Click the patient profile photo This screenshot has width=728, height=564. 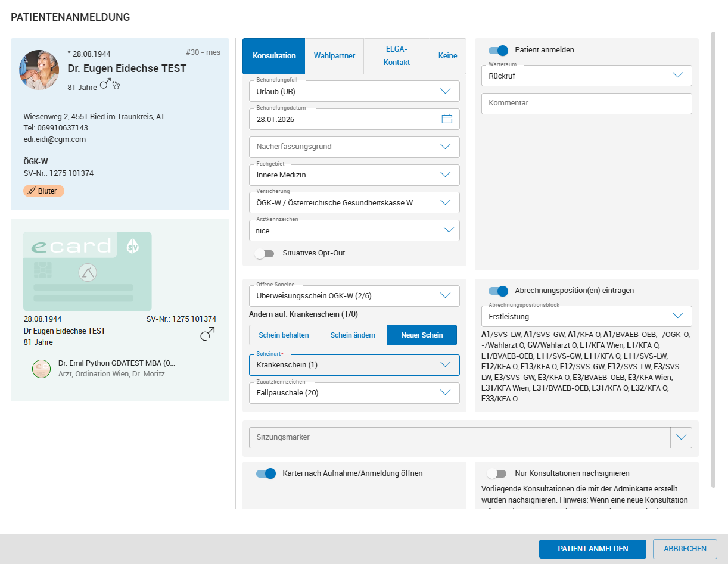tap(39, 70)
